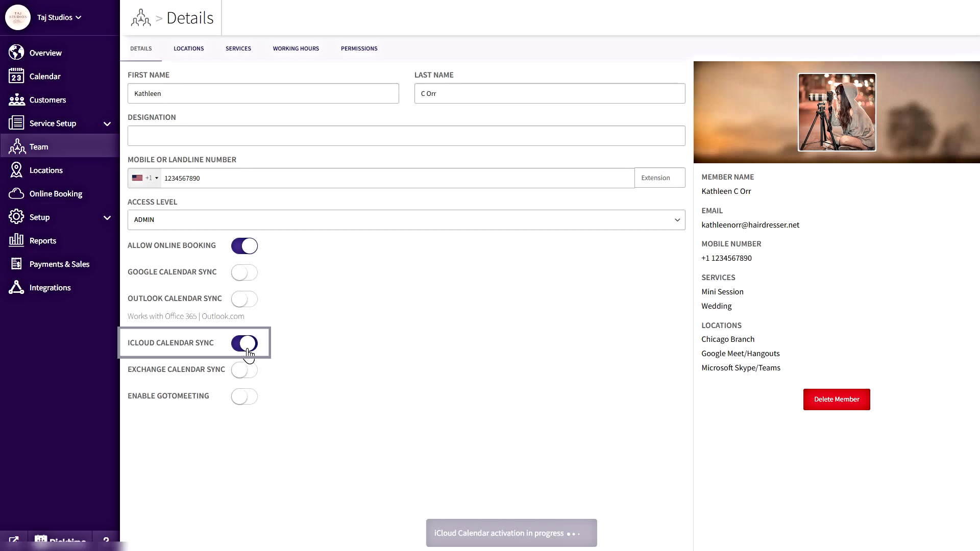Viewport: 980px width, 551px height.
Task: Click team breadcrumb icon beside Details
Action: [x=141, y=18]
